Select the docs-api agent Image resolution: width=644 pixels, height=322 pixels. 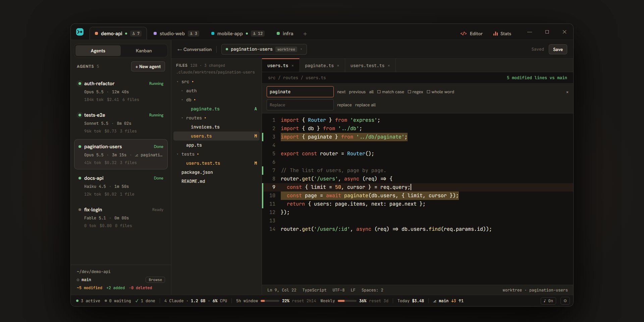click(121, 186)
